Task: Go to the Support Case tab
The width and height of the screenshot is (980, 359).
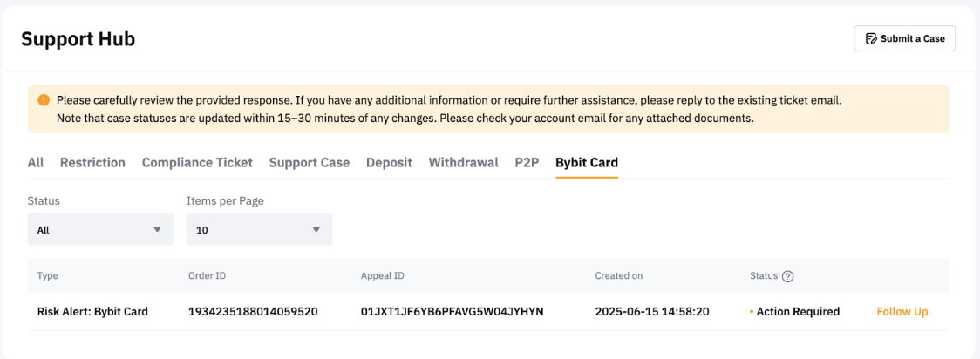Action: click(309, 162)
